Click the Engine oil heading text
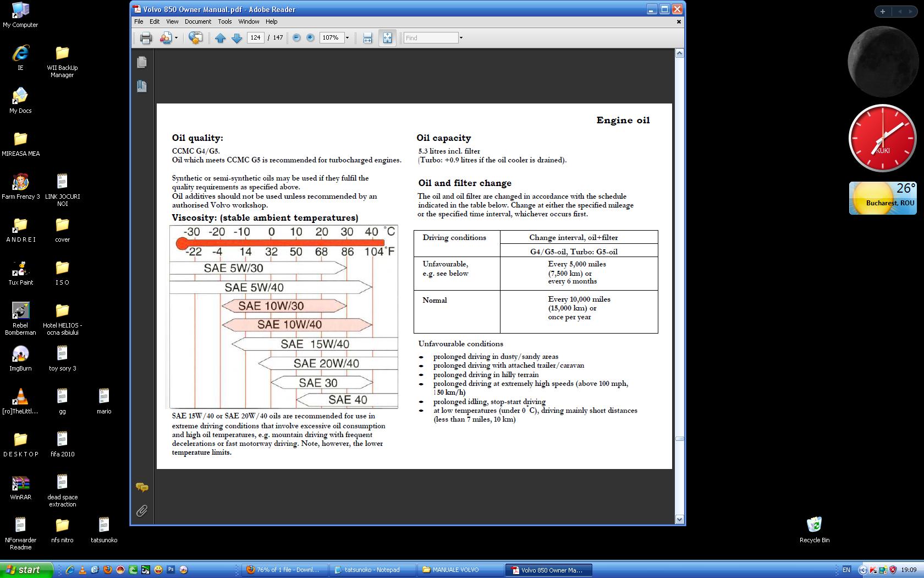924x578 pixels. [x=623, y=120]
